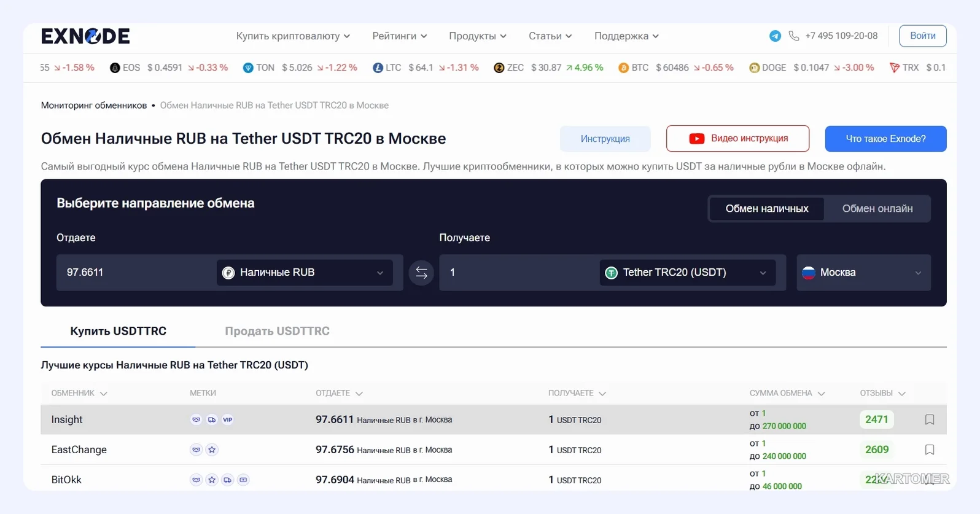Click the DOGE coin icon in ticker
980x514 pixels.
point(754,68)
